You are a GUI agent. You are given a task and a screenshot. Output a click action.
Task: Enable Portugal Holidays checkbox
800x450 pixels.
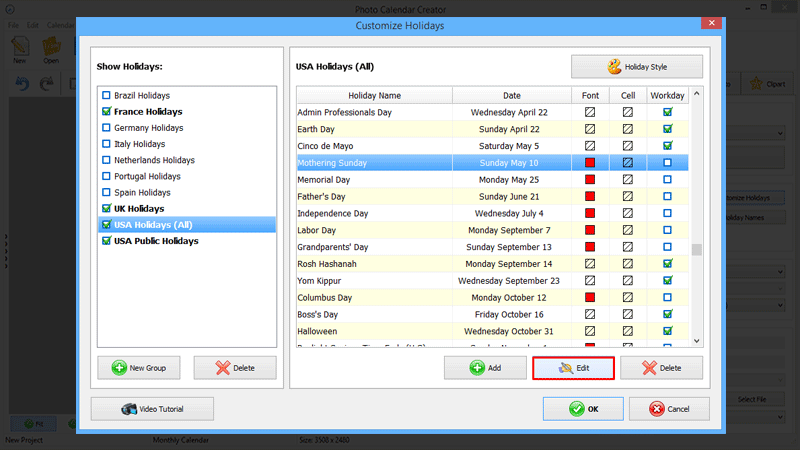pos(106,176)
